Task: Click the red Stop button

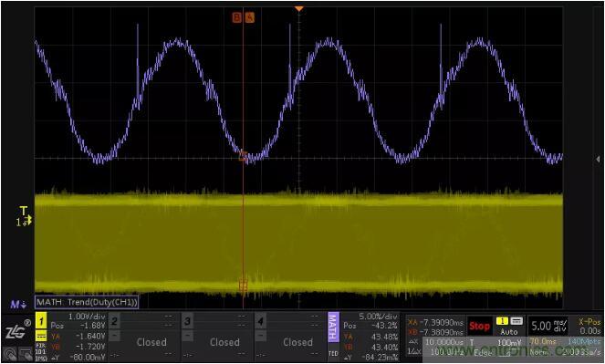Action: pyautogui.click(x=479, y=327)
